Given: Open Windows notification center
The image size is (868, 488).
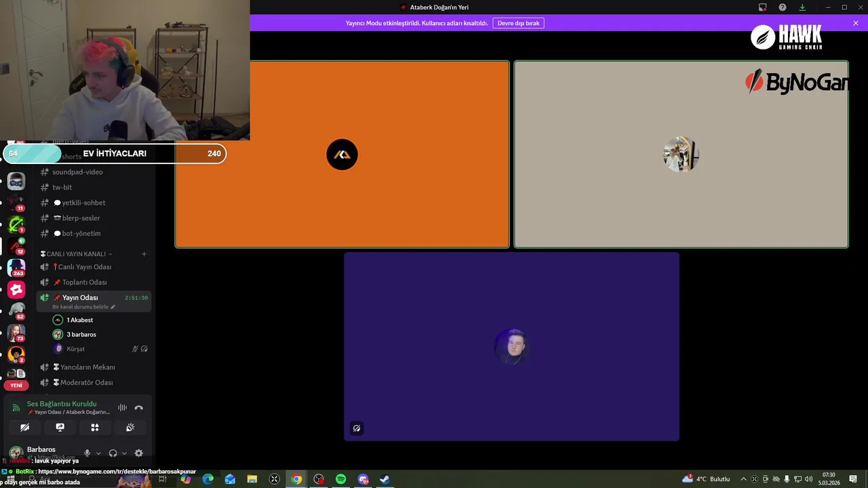Looking at the screenshot, I should click(x=854, y=479).
